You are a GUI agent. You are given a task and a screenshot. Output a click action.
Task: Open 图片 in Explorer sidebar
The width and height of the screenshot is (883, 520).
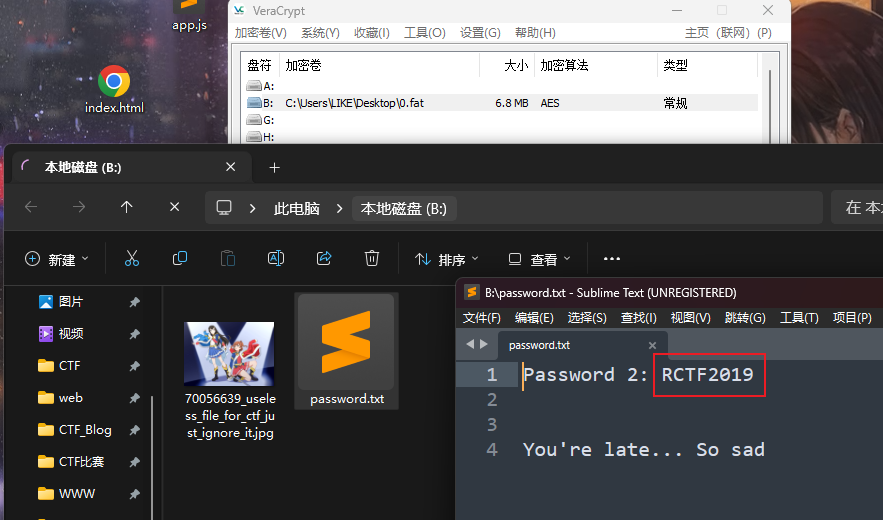pos(61,301)
